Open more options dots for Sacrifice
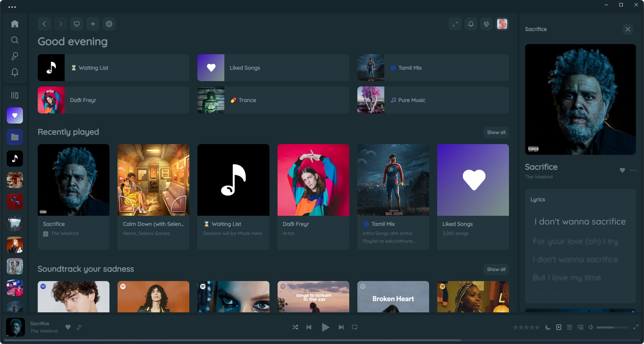 (x=633, y=170)
